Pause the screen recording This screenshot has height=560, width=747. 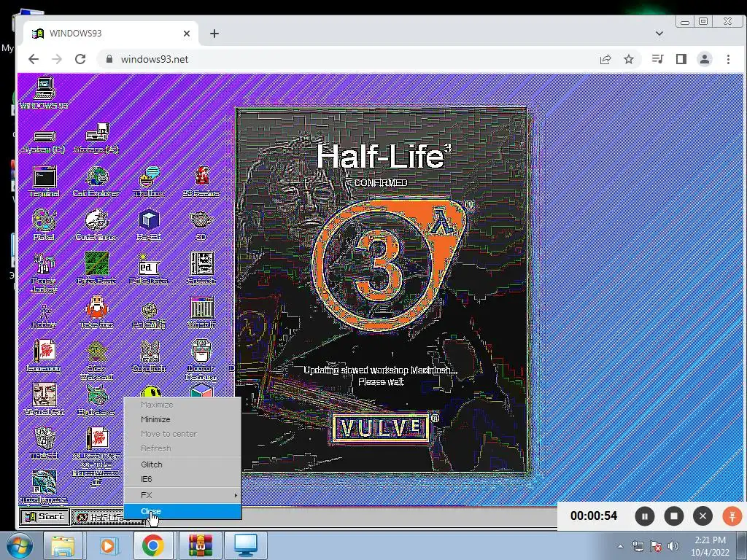(645, 516)
